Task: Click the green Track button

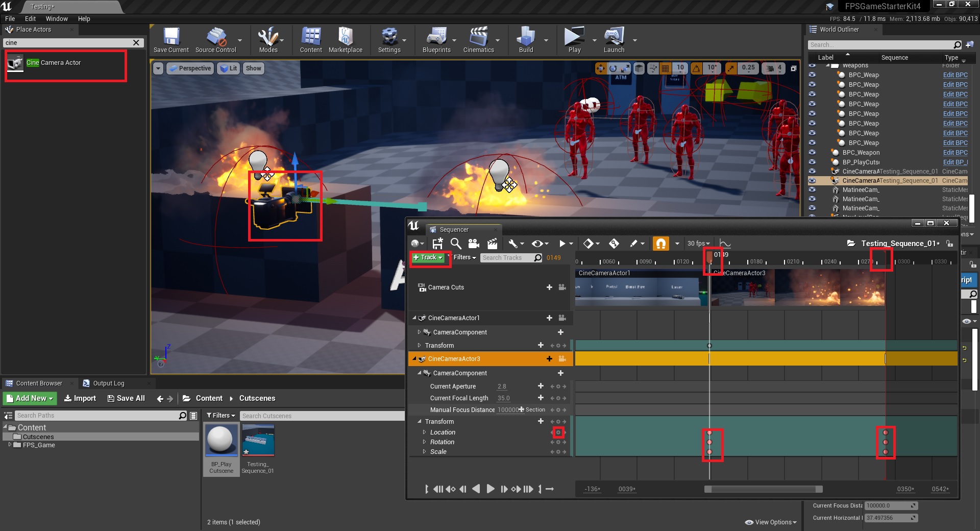Action: [x=428, y=258]
